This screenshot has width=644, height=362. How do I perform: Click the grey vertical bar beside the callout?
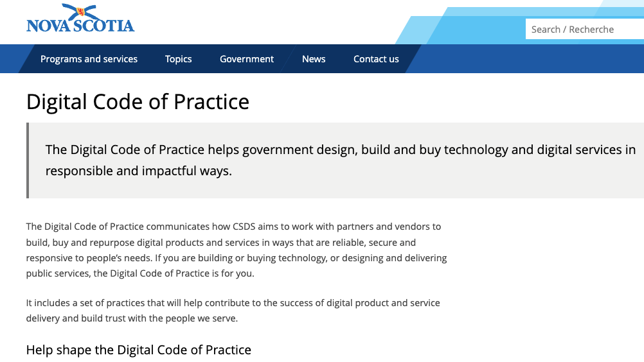(28, 160)
